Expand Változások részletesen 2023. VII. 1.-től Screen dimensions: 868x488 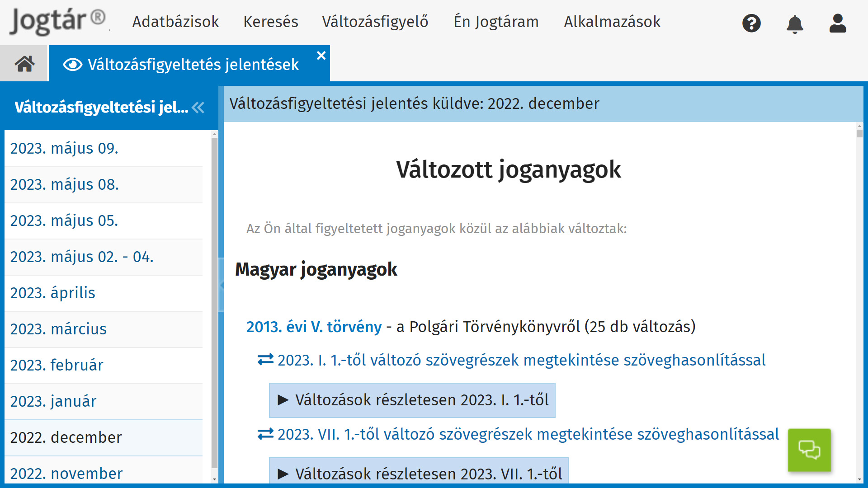[418, 473]
